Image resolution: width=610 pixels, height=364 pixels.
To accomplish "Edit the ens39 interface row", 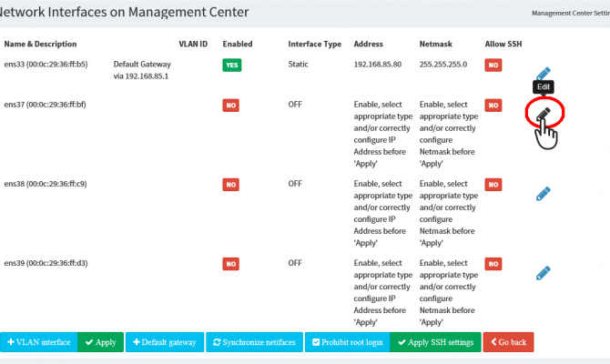I will point(544,272).
